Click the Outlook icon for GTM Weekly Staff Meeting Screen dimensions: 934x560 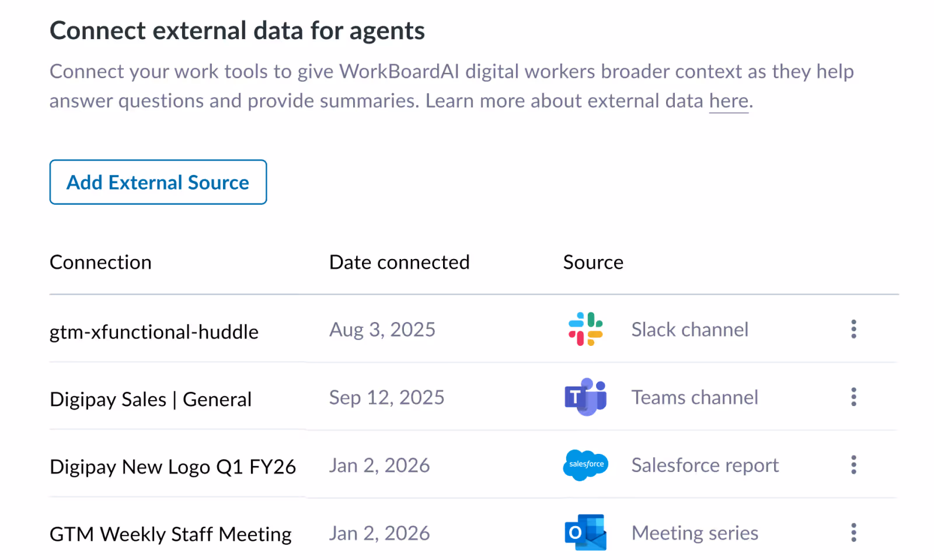click(586, 533)
